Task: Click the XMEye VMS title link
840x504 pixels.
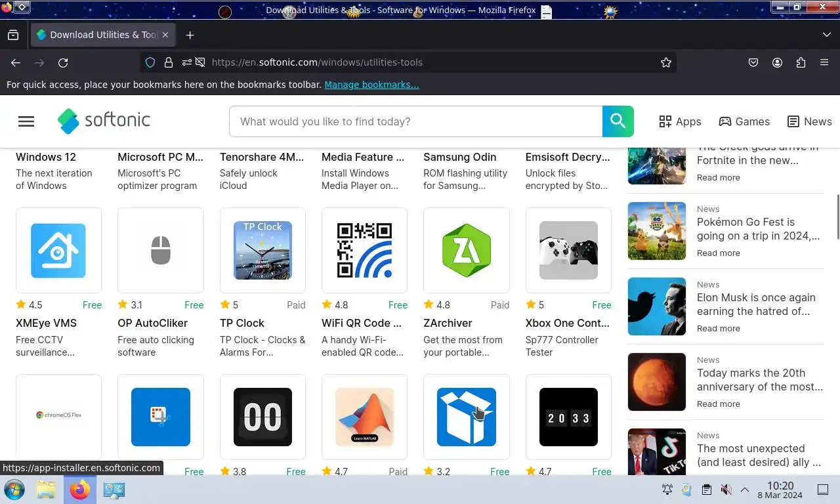Action: tap(46, 323)
